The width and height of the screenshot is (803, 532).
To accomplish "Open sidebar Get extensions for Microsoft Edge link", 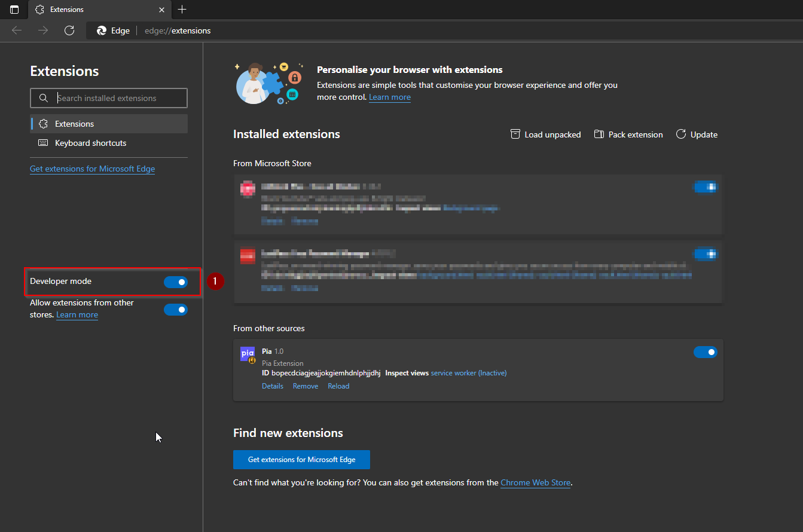I will (92, 169).
